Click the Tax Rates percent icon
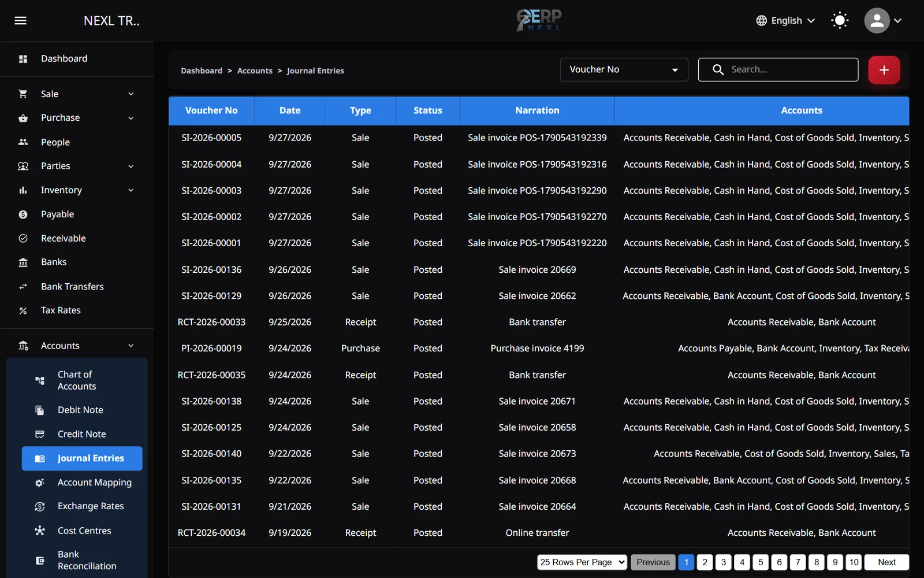This screenshot has height=578, width=924. pos(23,311)
